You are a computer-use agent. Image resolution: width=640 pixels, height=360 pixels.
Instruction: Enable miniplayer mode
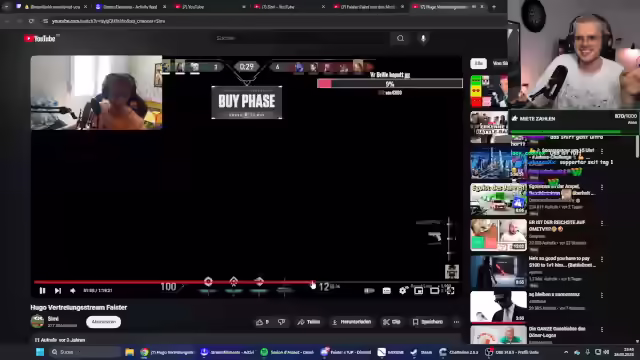coord(418,291)
